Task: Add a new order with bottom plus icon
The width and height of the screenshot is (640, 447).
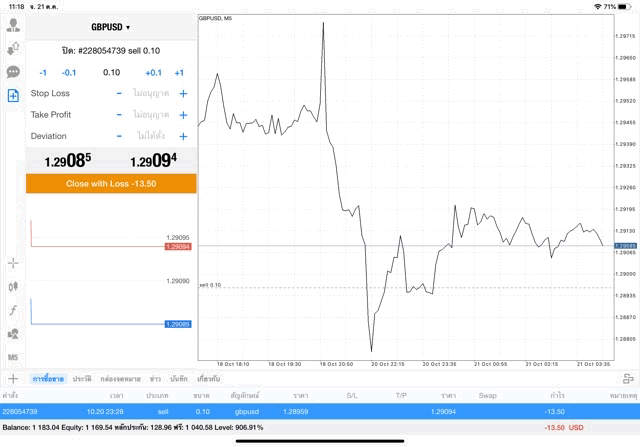Action: pyautogui.click(x=13, y=379)
